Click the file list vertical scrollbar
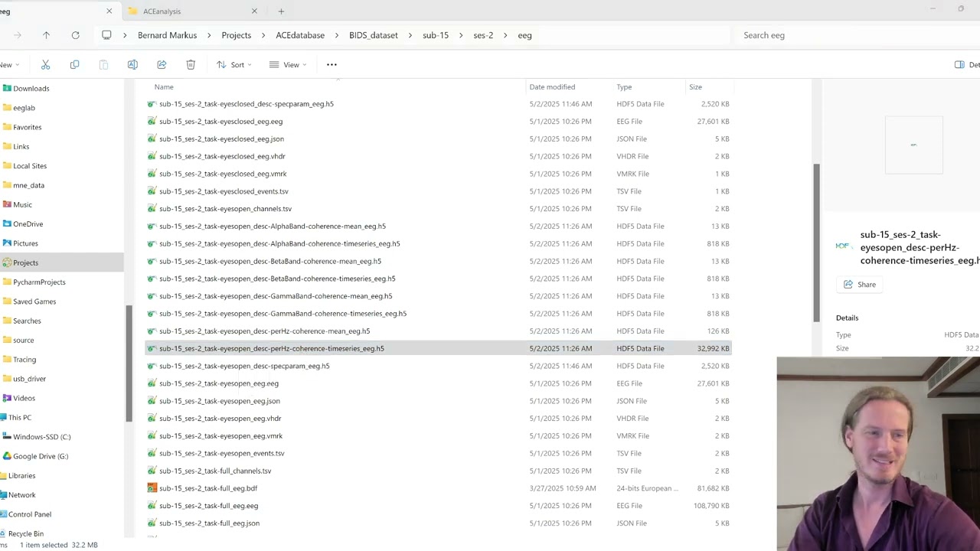 pyautogui.click(x=816, y=242)
